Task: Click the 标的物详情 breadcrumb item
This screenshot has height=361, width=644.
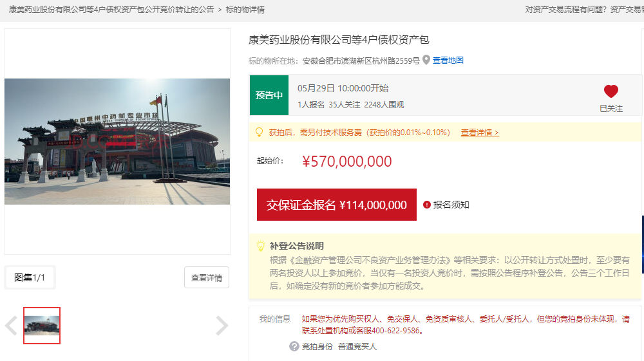Action: pos(245,10)
